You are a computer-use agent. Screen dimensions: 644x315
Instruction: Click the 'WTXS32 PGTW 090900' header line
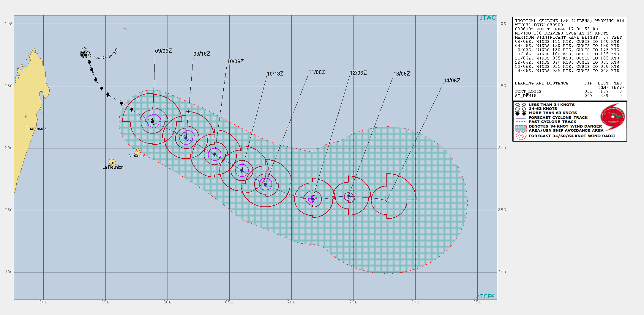(x=539, y=25)
